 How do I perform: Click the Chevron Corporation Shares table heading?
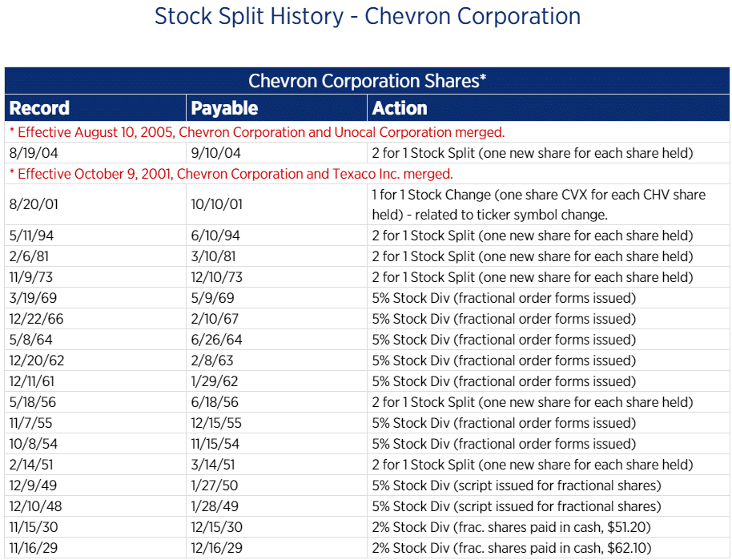tap(368, 81)
